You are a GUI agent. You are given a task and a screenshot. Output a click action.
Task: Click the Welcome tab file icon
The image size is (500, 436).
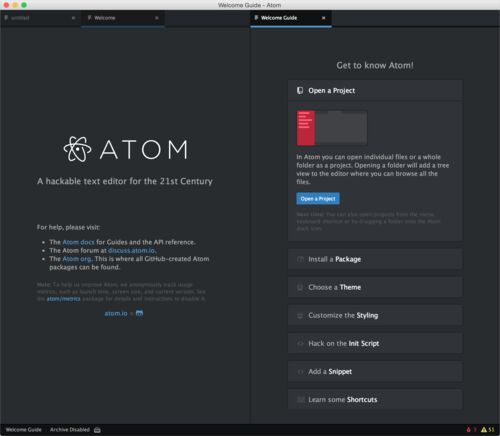click(x=89, y=18)
